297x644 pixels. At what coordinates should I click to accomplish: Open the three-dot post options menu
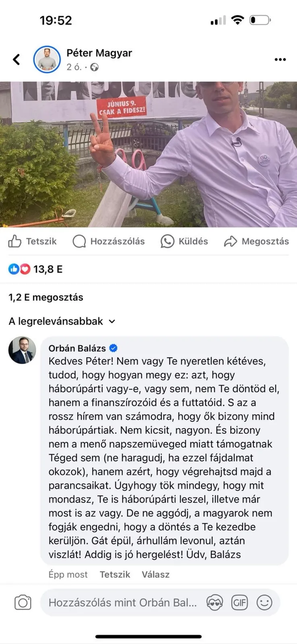(280, 60)
